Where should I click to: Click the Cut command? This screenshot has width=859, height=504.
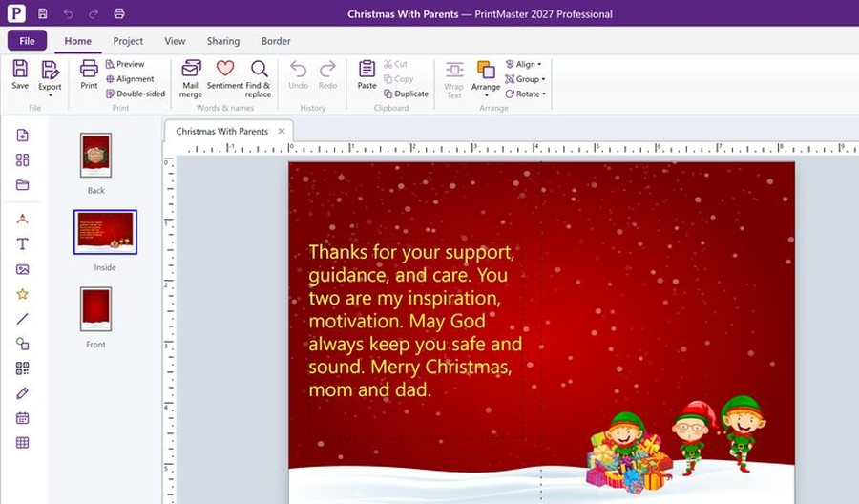click(x=395, y=64)
